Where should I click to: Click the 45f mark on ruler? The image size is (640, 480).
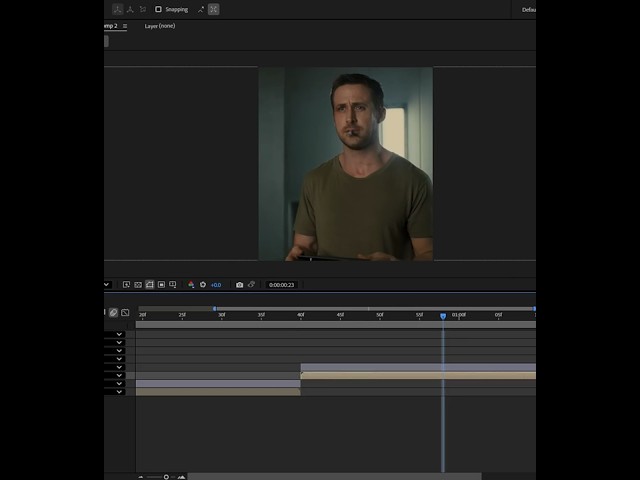[340, 315]
